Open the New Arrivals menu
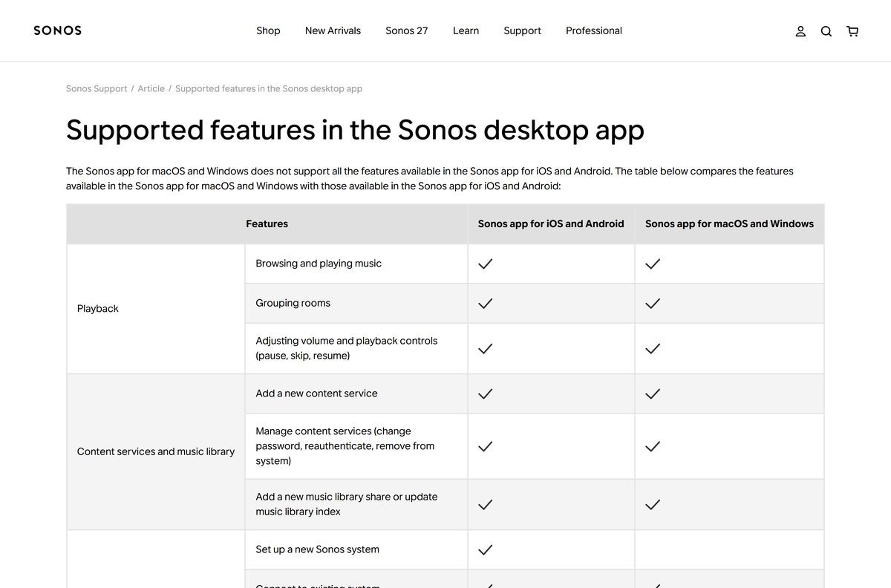 coord(333,30)
